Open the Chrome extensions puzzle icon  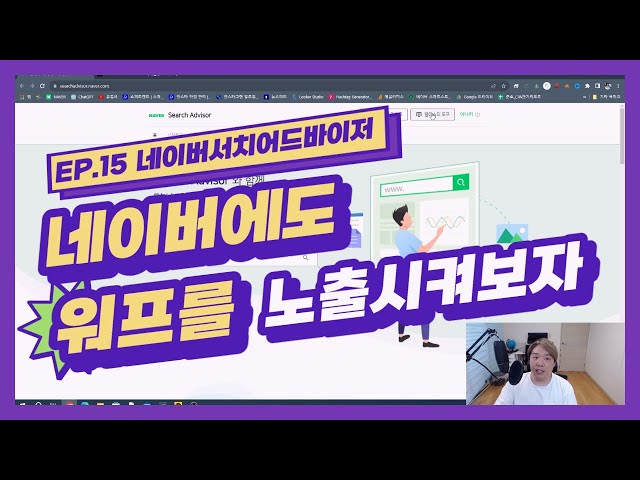[x=587, y=86]
